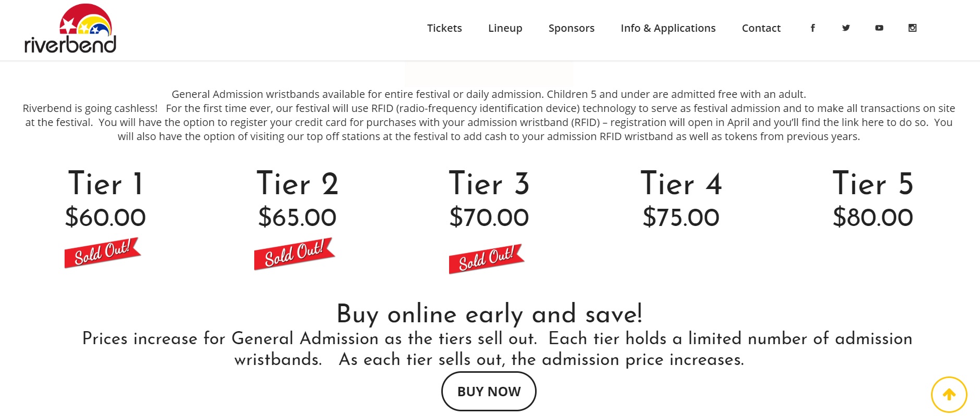Open the Facebook social icon
Image resolution: width=980 pixels, height=416 pixels.
[812, 28]
